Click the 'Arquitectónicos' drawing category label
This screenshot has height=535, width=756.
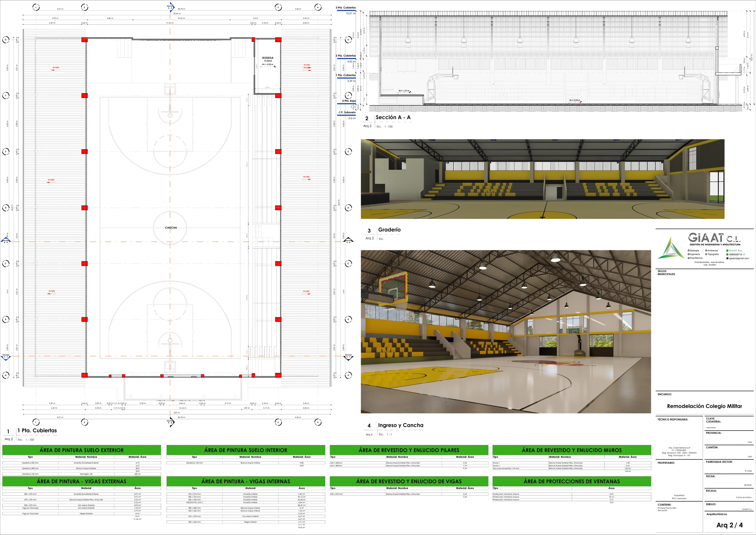pyautogui.click(x=716, y=514)
